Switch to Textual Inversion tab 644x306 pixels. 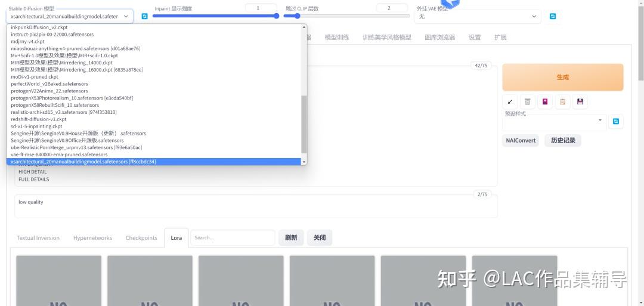click(x=38, y=238)
